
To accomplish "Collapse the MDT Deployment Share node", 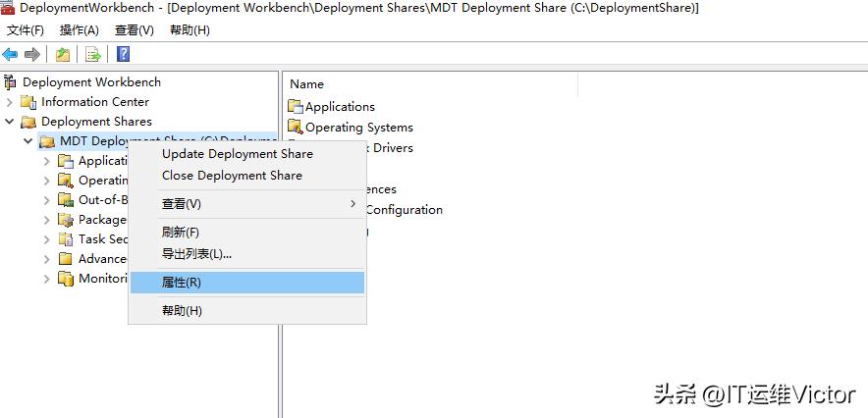I will coord(28,141).
